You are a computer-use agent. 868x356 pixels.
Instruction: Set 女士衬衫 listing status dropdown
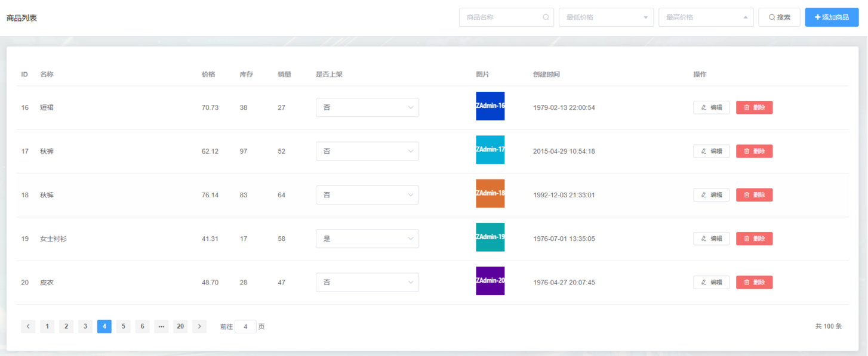[367, 239]
